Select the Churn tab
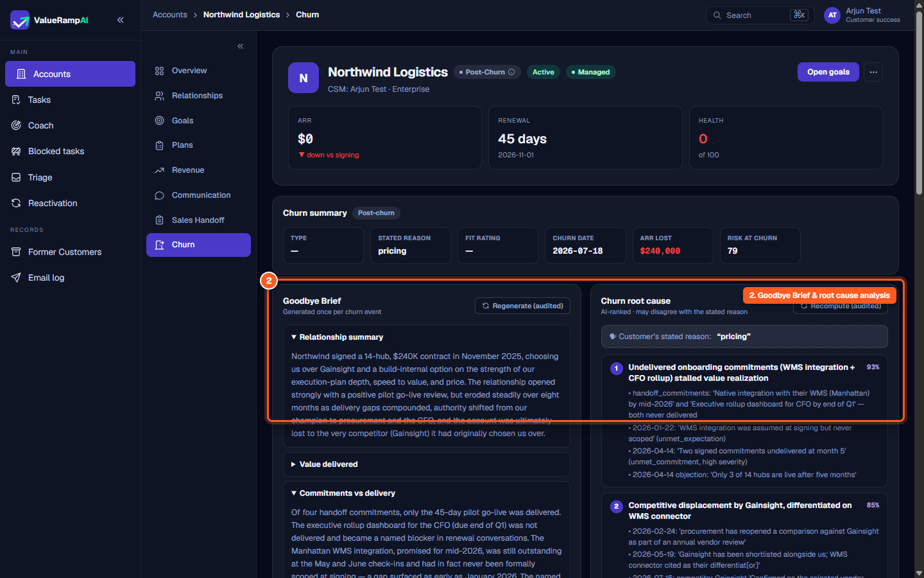 coord(198,245)
